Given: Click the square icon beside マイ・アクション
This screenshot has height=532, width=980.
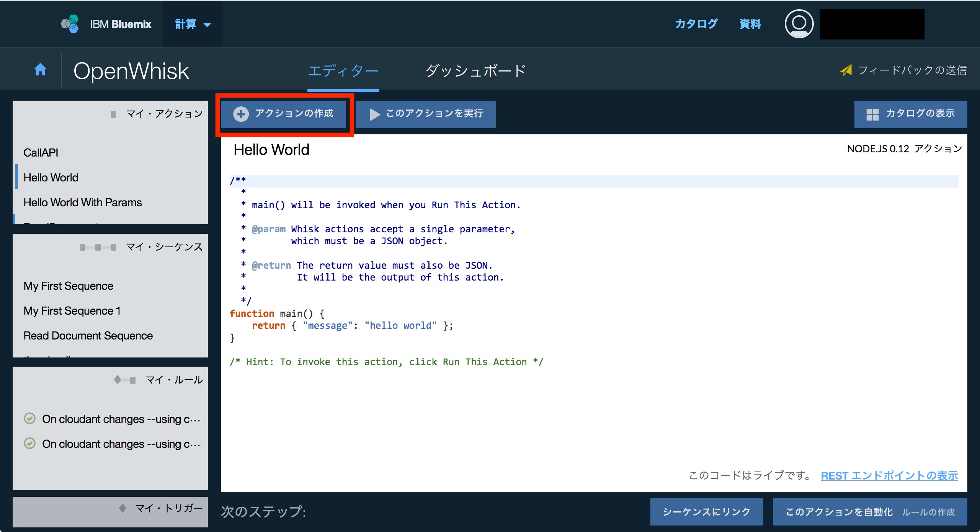Looking at the screenshot, I should coord(113,114).
